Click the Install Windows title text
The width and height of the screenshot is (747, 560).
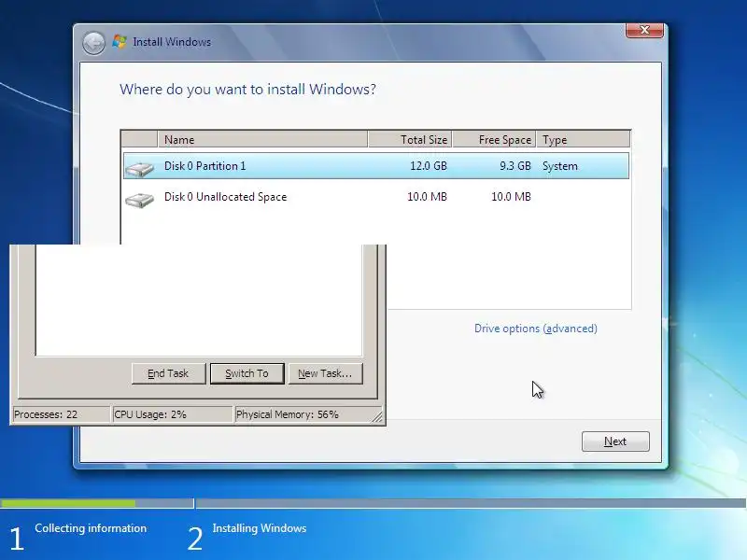(172, 42)
